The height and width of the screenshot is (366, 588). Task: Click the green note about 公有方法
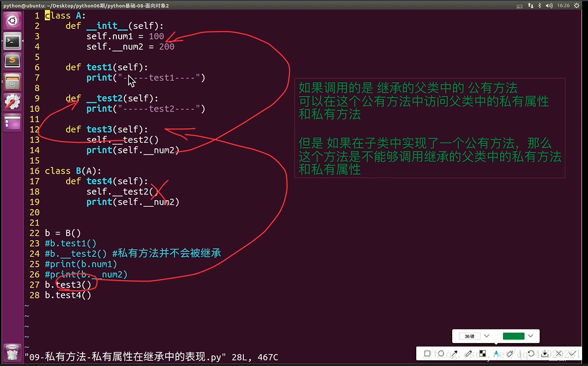point(423,102)
